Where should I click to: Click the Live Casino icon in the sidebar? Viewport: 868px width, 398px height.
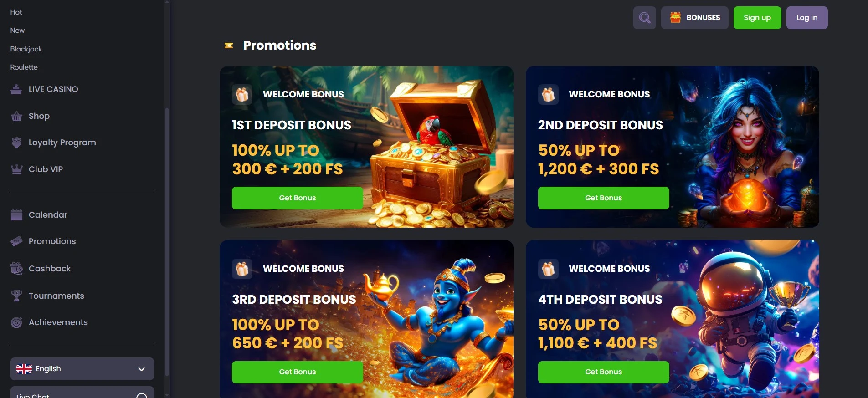[16, 89]
